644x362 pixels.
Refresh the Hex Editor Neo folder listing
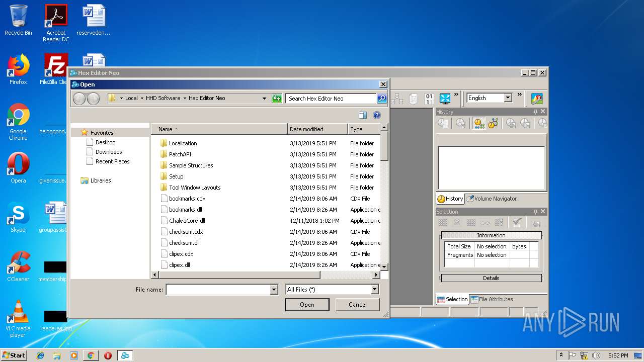tap(277, 99)
